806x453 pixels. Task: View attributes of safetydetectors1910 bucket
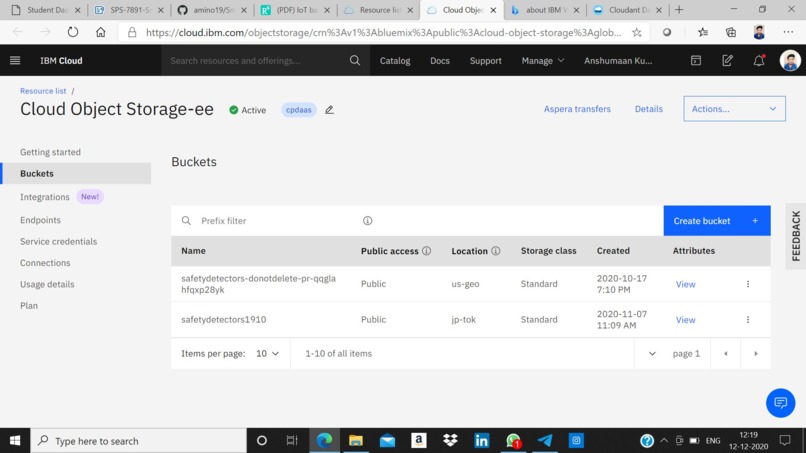pyautogui.click(x=685, y=320)
